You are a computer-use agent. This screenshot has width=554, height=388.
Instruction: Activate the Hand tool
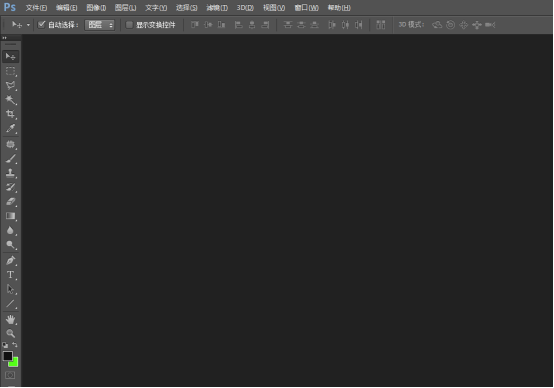pos(10,319)
